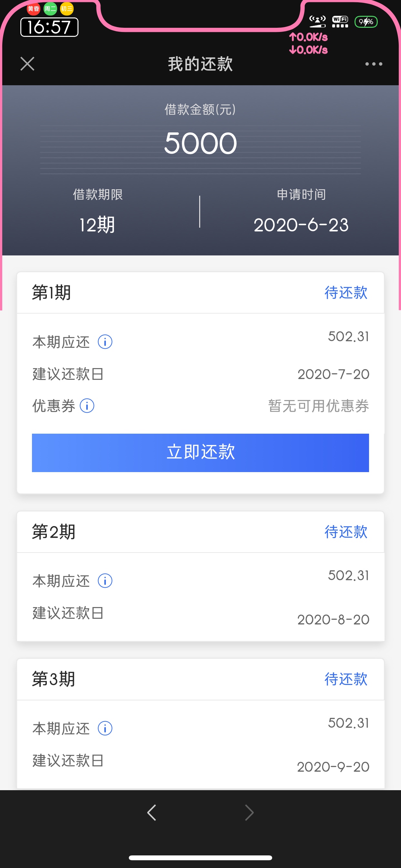Open the three-dot more options menu
401x868 pixels.
(x=374, y=64)
